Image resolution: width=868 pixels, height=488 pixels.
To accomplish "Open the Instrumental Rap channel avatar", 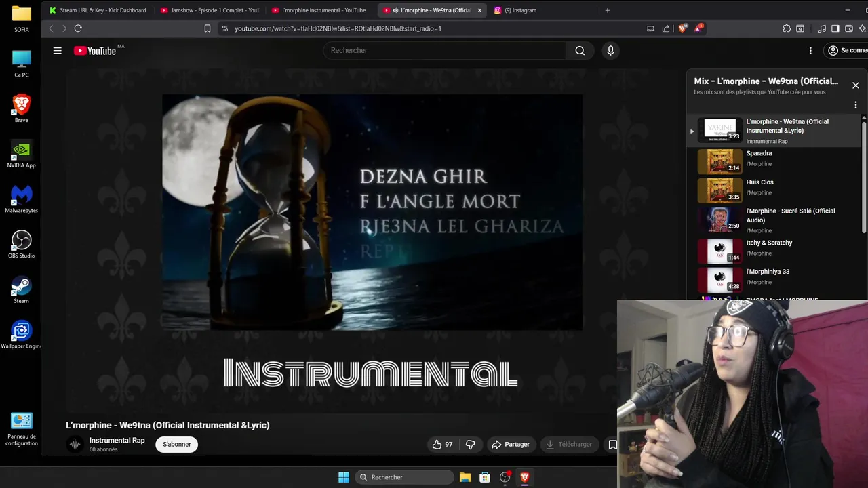I will click(75, 444).
